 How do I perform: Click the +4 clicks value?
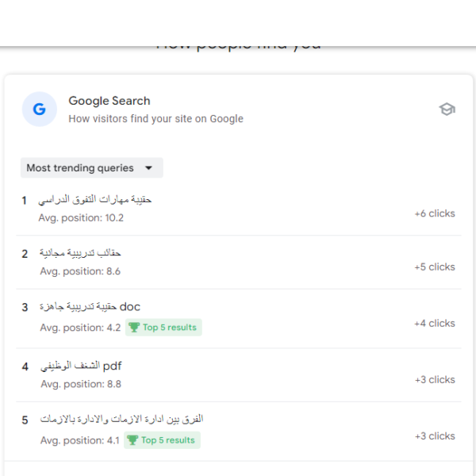(435, 324)
